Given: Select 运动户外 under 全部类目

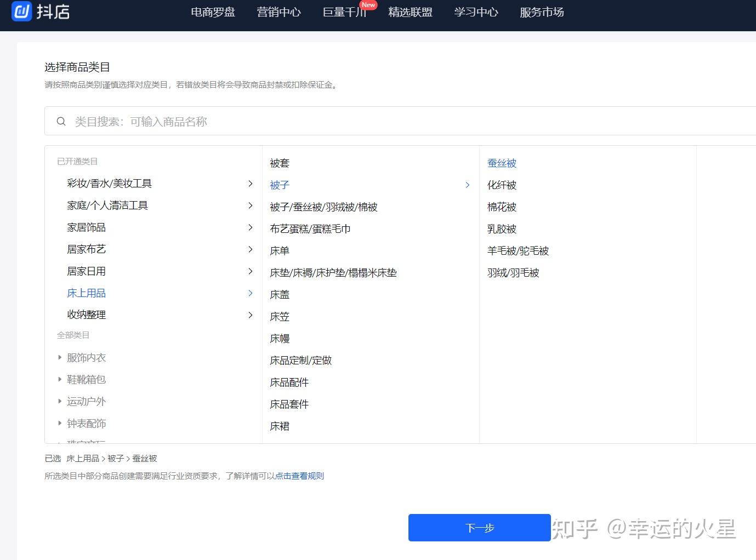Looking at the screenshot, I should point(86,402).
